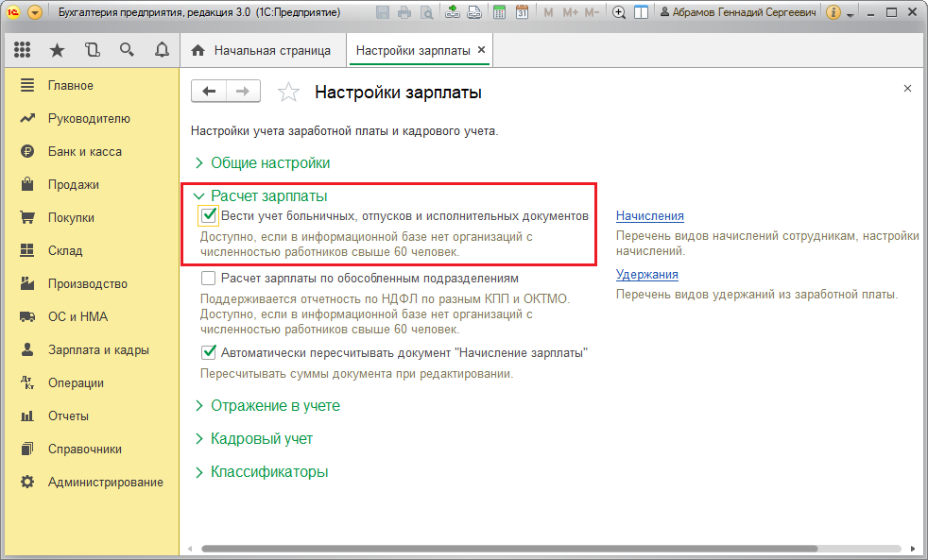Open the information 'i' icon
This screenshot has width=928, height=560.
pos(833,12)
